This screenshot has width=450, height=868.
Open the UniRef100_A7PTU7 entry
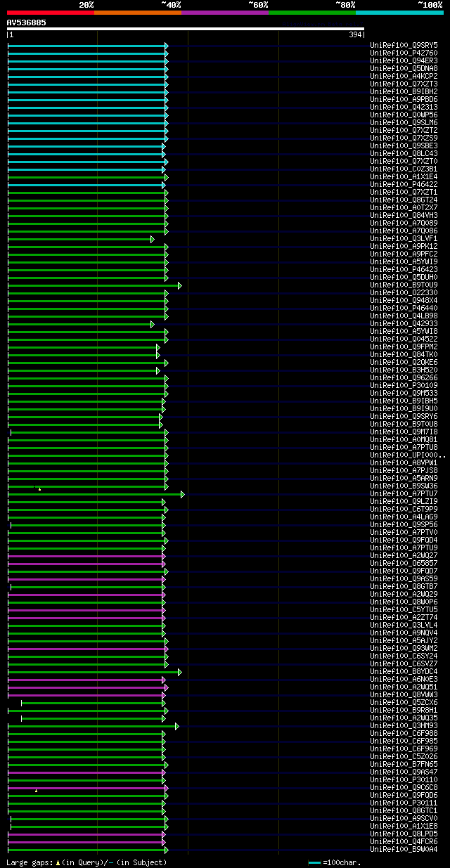(x=404, y=494)
